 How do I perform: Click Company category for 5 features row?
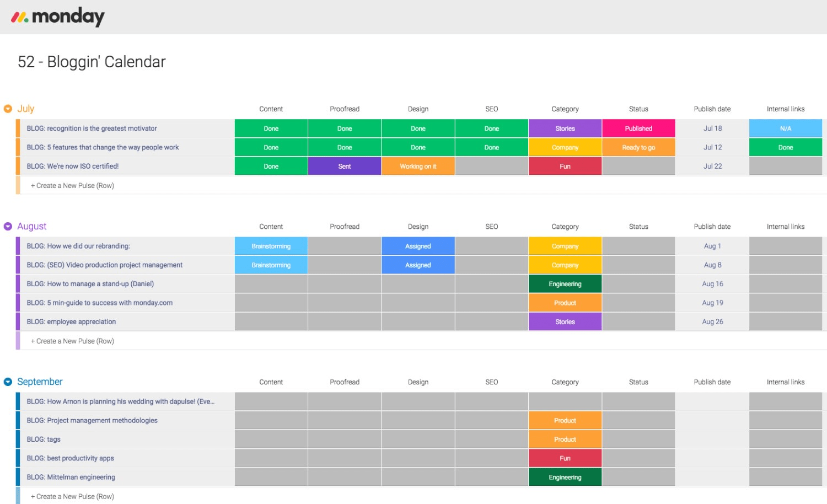565,147
